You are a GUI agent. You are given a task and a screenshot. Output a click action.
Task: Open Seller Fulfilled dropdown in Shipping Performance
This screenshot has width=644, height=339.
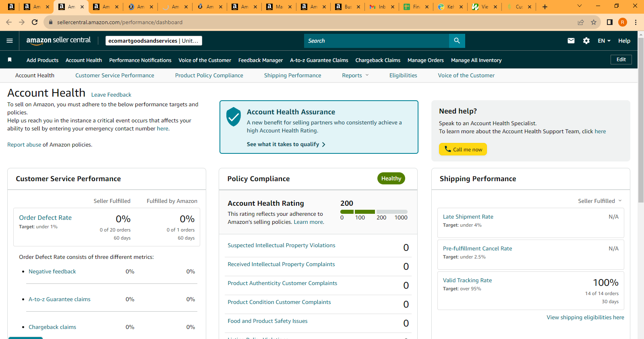(x=600, y=201)
